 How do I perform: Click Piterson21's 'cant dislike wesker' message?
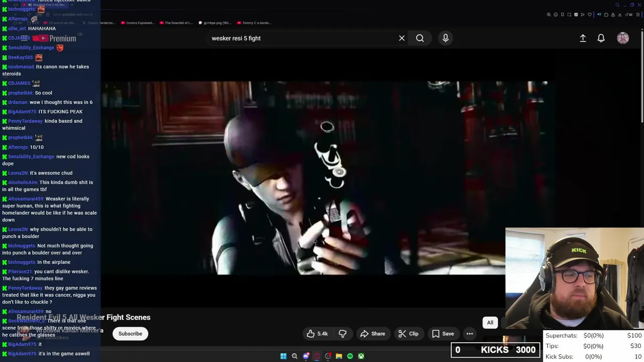point(46,275)
